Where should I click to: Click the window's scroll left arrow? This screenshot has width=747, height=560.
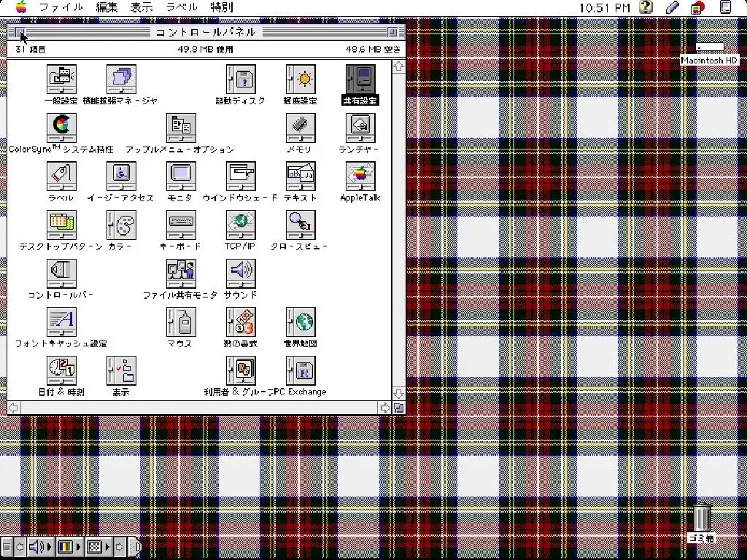[14, 408]
